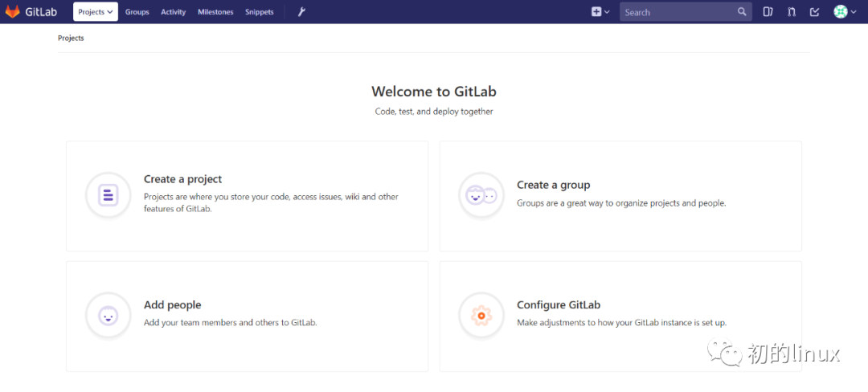
Task: Expand the chevron beside the plus icon
Action: click(x=607, y=12)
